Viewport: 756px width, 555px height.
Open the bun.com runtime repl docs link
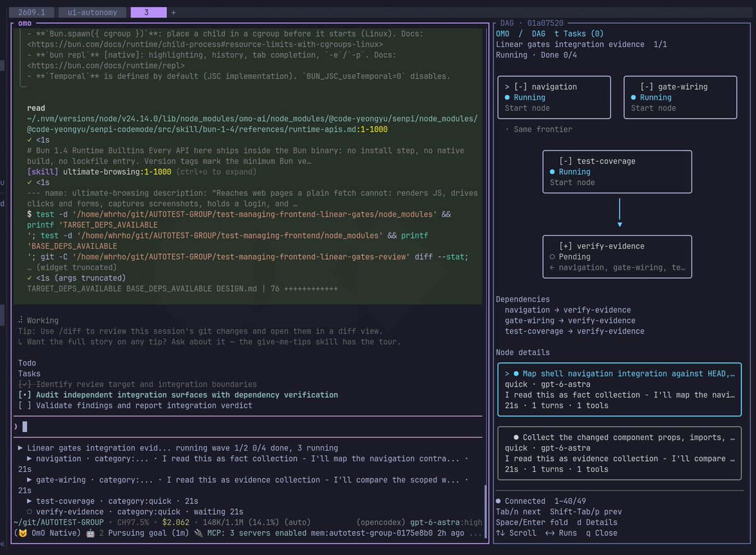click(106, 66)
